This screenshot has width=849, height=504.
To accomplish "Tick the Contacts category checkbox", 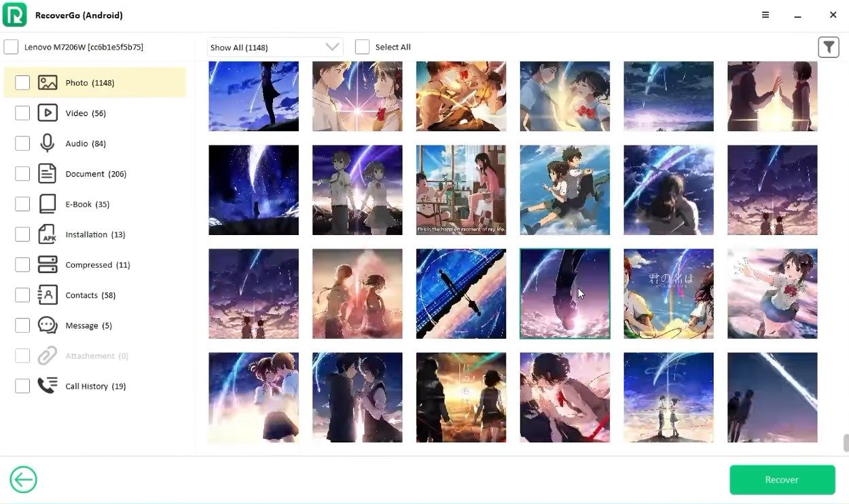I will pyautogui.click(x=22, y=295).
